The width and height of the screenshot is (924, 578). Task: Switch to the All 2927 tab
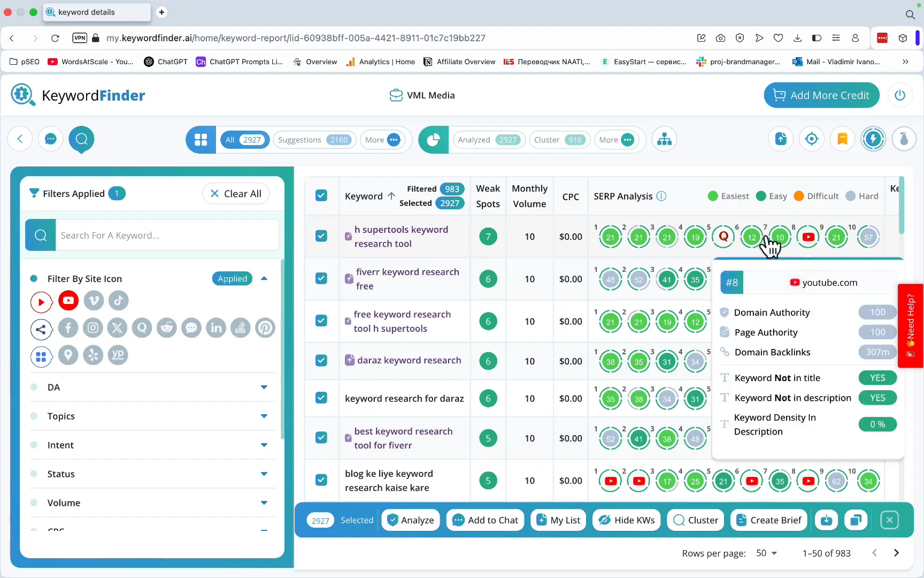click(245, 140)
